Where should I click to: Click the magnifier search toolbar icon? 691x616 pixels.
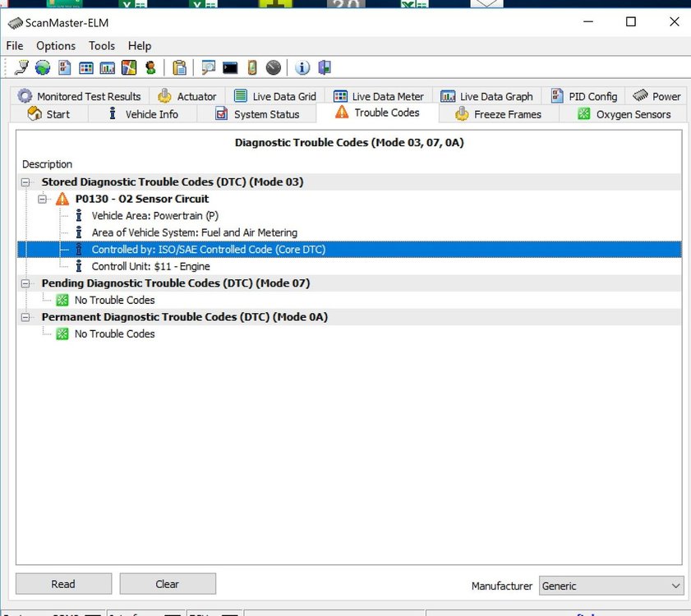point(209,68)
